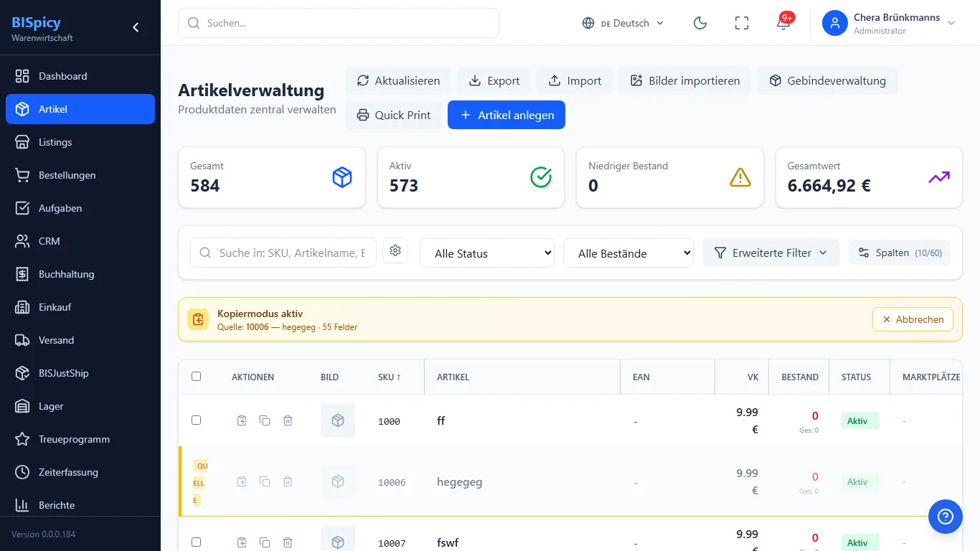Delete article 10007 using the trash icon
980x551 pixels.
coord(288,542)
